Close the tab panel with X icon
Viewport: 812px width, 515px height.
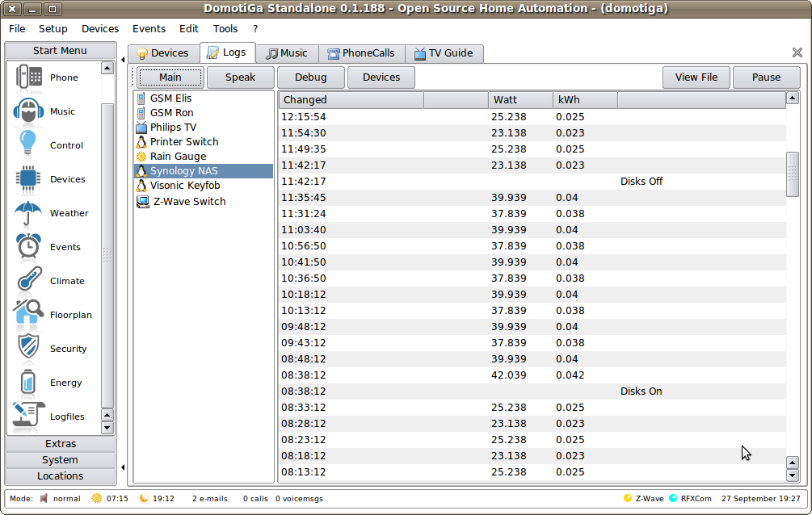pos(797,52)
